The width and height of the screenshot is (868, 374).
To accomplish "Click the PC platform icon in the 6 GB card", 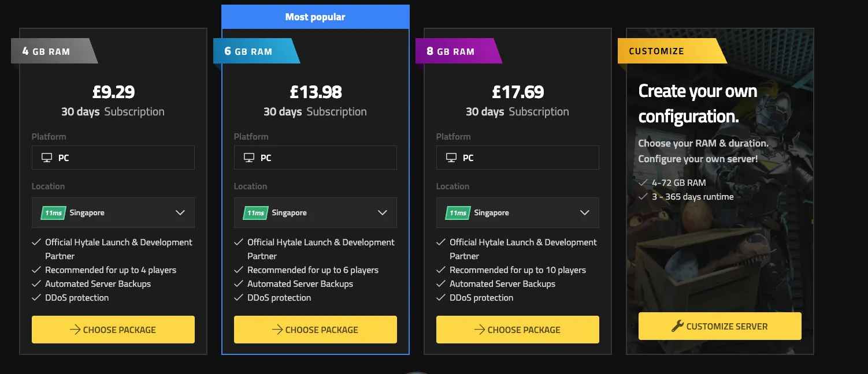I will (250, 157).
